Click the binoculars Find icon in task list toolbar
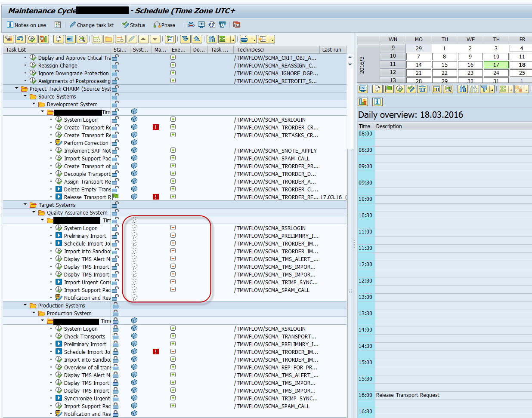The image size is (532, 418). tap(212, 39)
